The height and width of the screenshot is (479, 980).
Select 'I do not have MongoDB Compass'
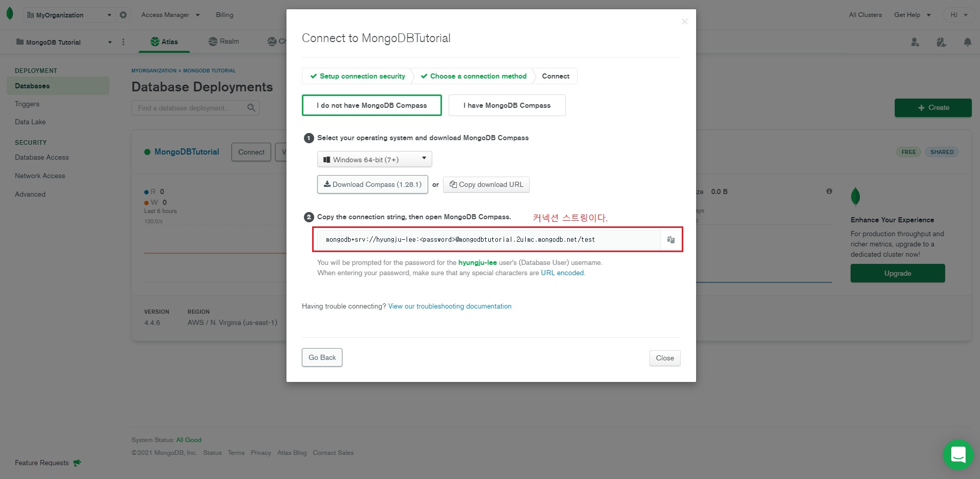pyautogui.click(x=372, y=105)
